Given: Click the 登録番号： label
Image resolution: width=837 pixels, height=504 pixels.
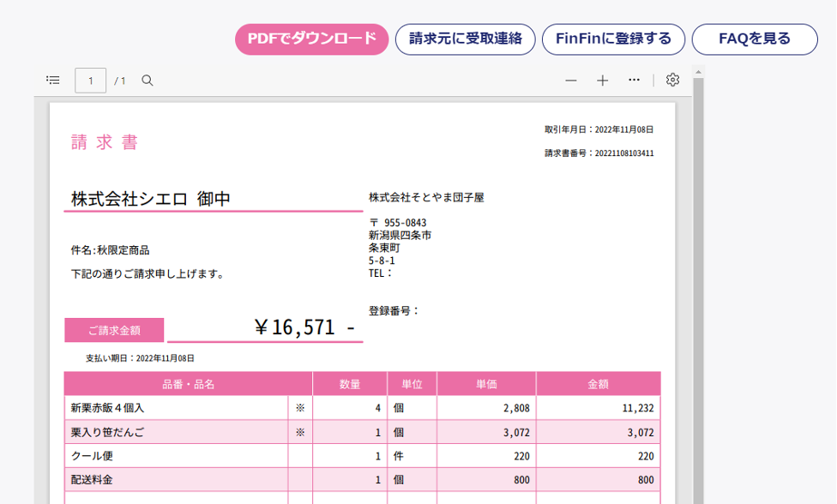Looking at the screenshot, I should point(394,311).
